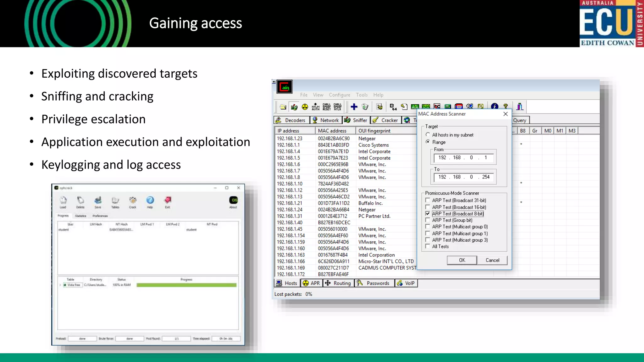Image resolution: width=644 pixels, height=362 pixels.
Task: Enable ARP Test (Broadcast 31-bit) checkbox
Action: 428,200
